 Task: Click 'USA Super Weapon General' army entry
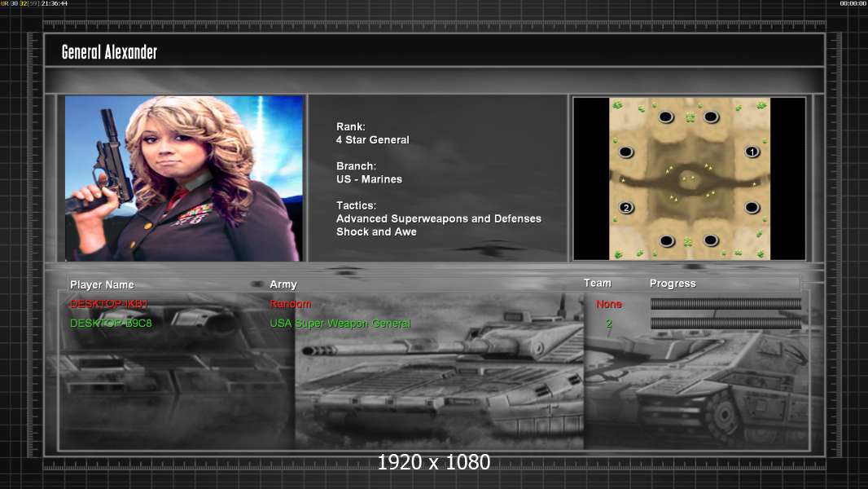tap(340, 324)
